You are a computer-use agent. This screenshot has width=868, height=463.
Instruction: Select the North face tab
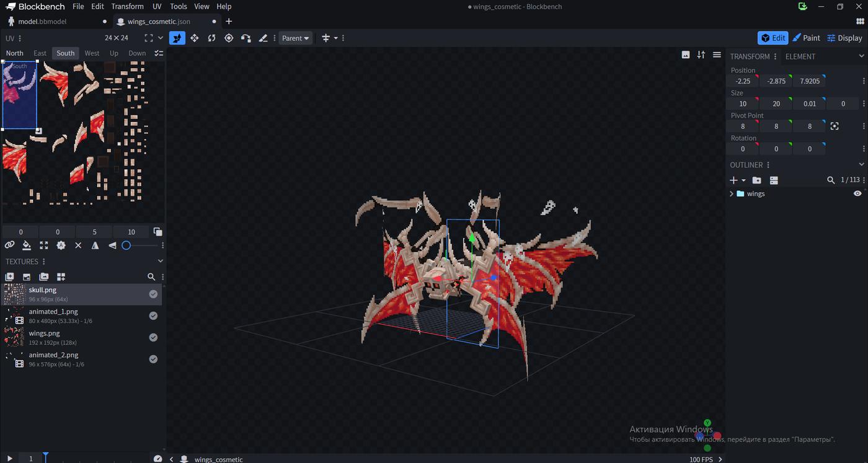(x=14, y=53)
